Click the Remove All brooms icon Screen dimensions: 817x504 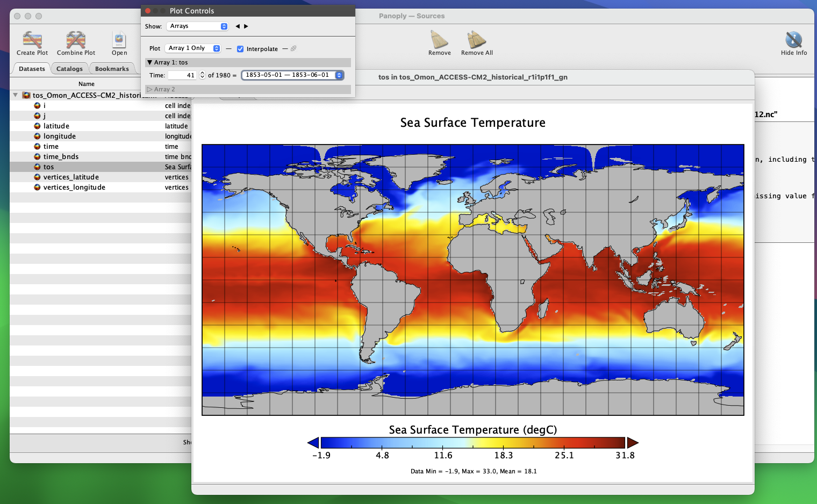(x=477, y=40)
